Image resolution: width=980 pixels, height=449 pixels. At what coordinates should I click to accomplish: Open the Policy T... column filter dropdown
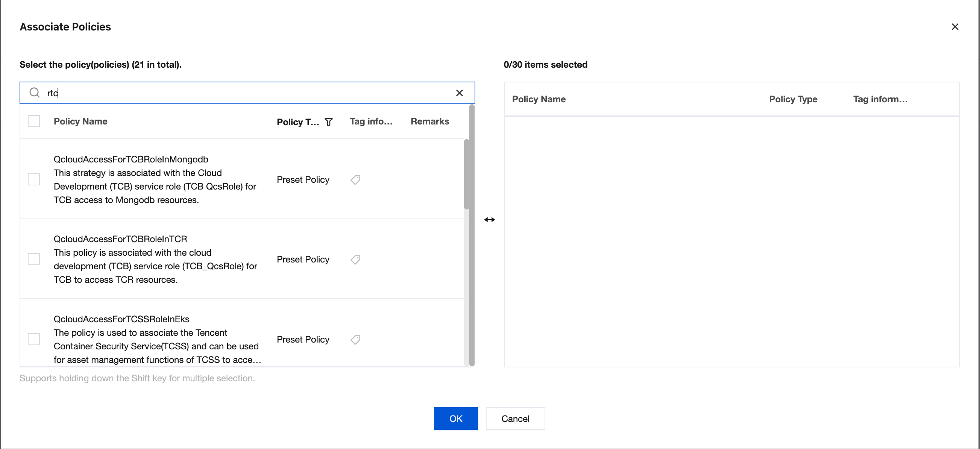[298, 122]
